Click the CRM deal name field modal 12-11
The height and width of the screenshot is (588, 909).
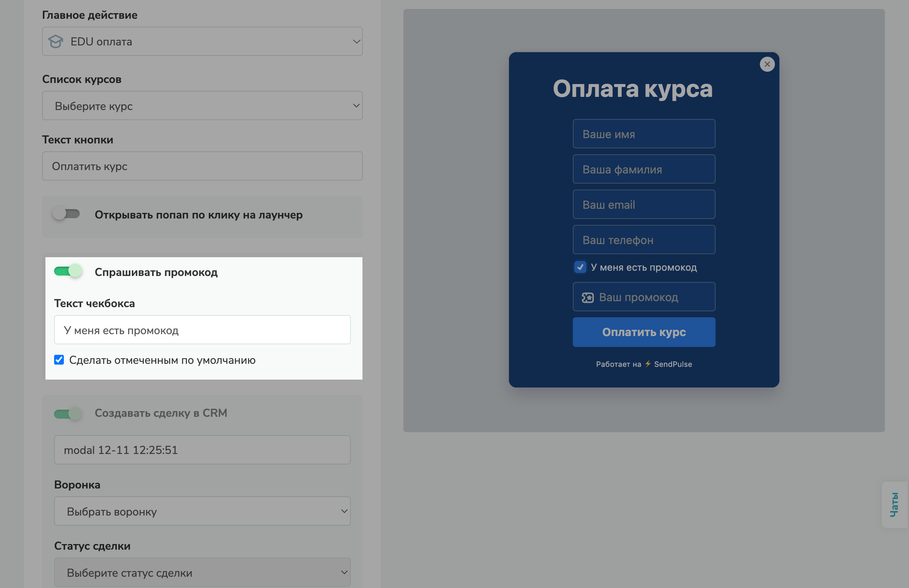coord(202,449)
